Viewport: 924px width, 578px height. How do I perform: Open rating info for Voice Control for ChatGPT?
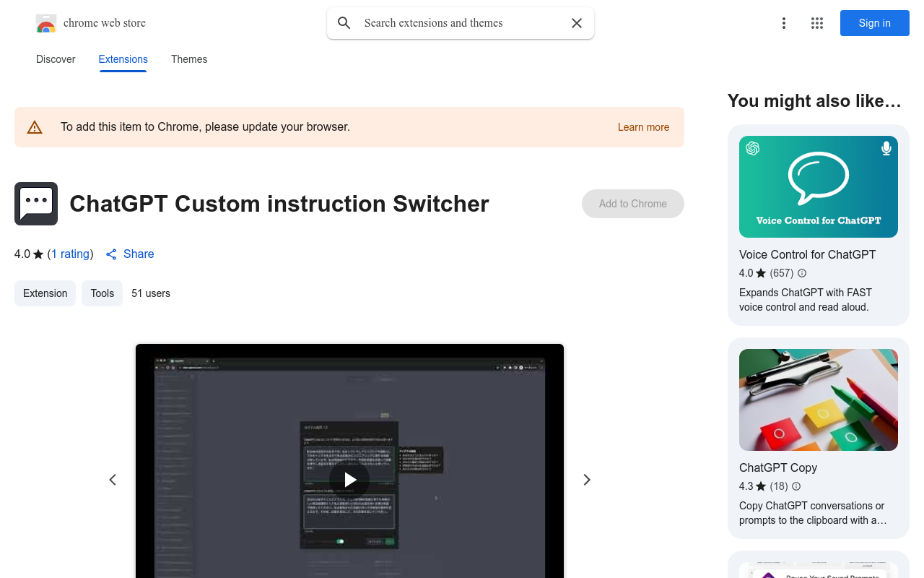(x=801, y=273)
